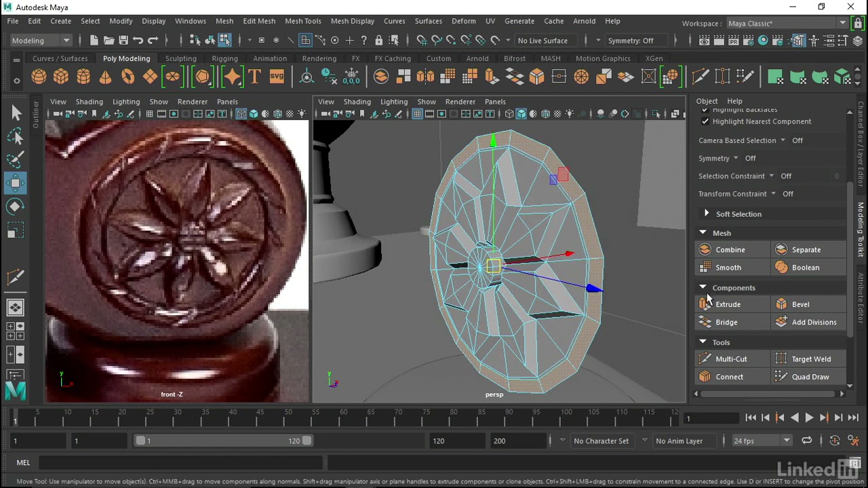
Task: Activate the Paint Selection tool
Action: 16,160
